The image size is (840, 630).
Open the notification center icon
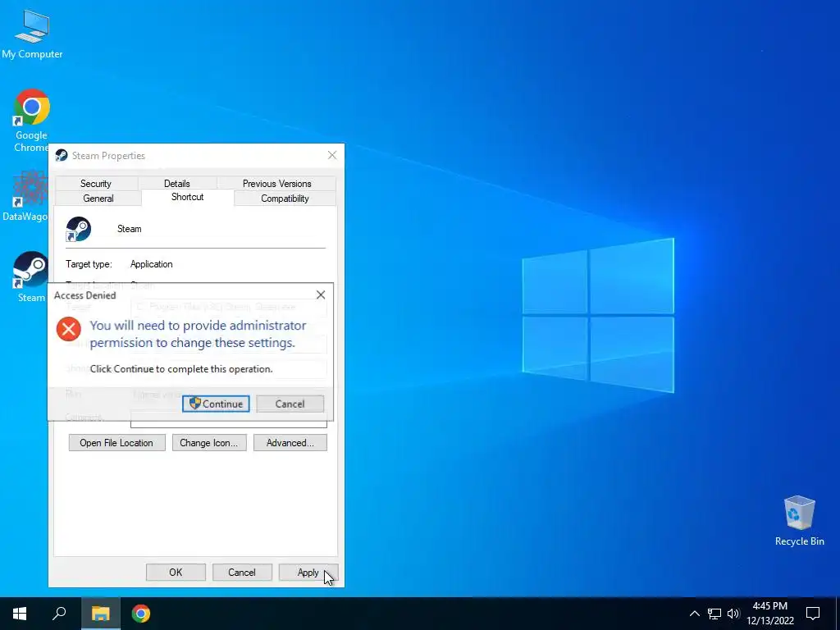[x=813, y=614]
